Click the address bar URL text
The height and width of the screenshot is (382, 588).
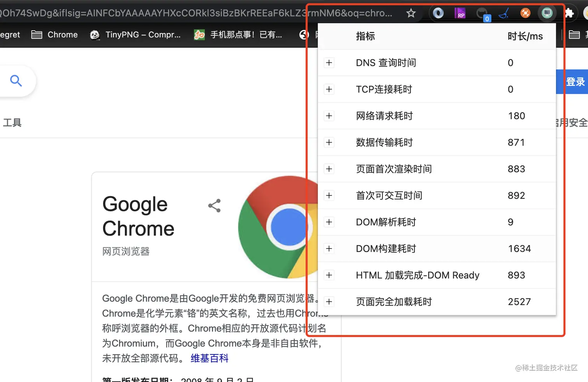click(x=196, y=13)
